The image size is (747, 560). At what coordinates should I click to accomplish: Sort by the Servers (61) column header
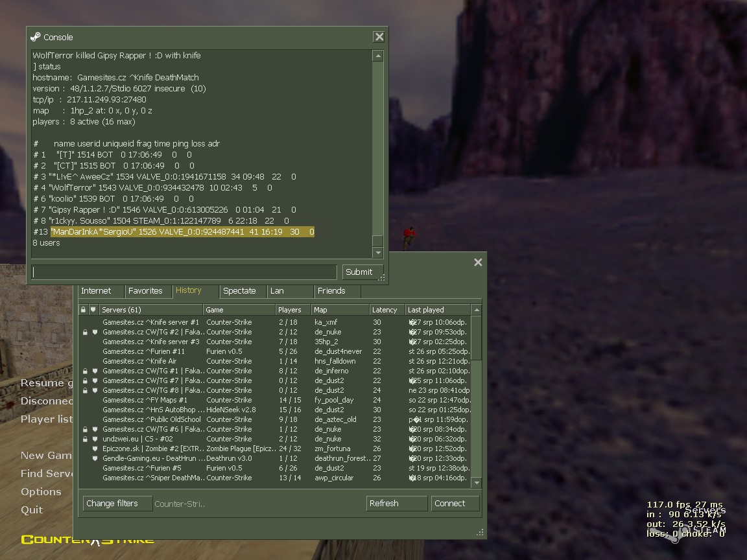click(150, 310)
